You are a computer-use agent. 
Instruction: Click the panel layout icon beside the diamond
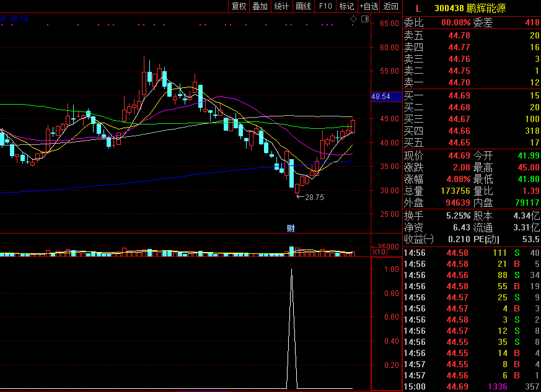coord(364,19)
